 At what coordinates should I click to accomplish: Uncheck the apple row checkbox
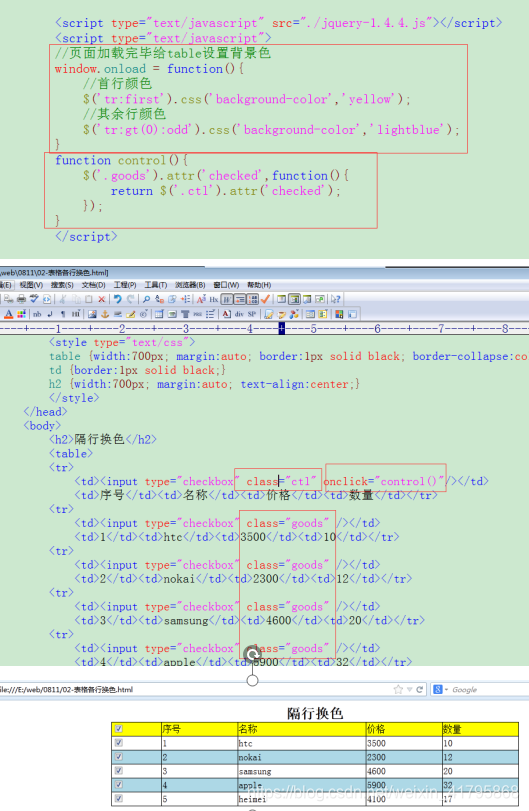119,785
